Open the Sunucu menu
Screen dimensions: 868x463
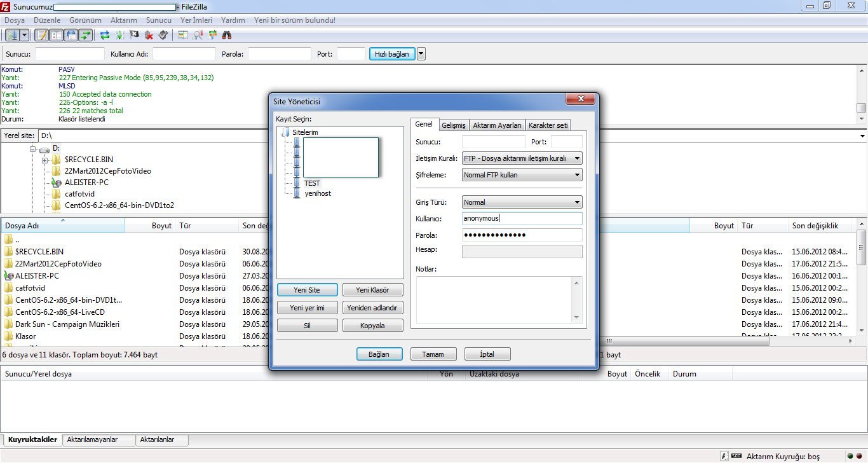(x=159, y=20)
